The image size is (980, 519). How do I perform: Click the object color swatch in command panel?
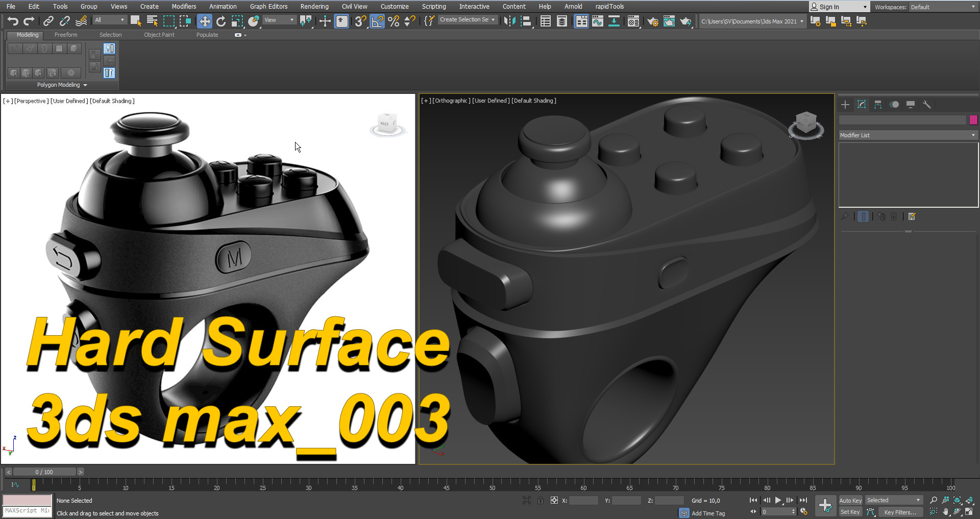(973, 120)
